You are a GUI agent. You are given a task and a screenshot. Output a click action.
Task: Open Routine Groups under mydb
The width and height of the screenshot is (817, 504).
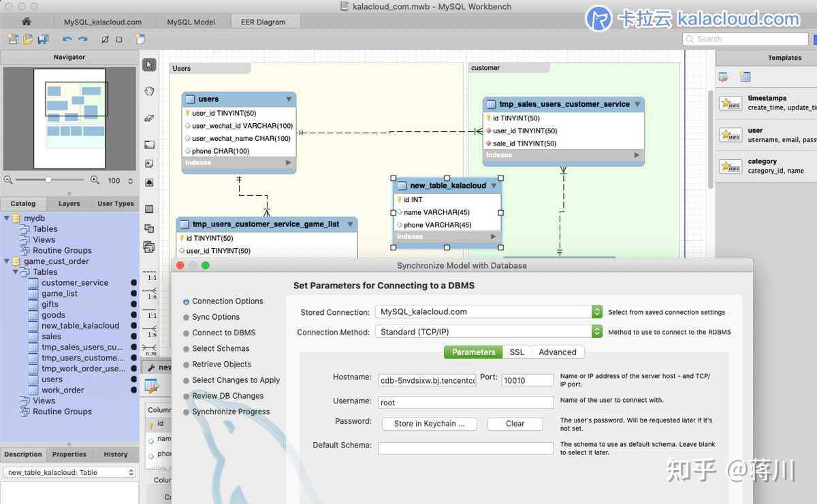[62, 251]
